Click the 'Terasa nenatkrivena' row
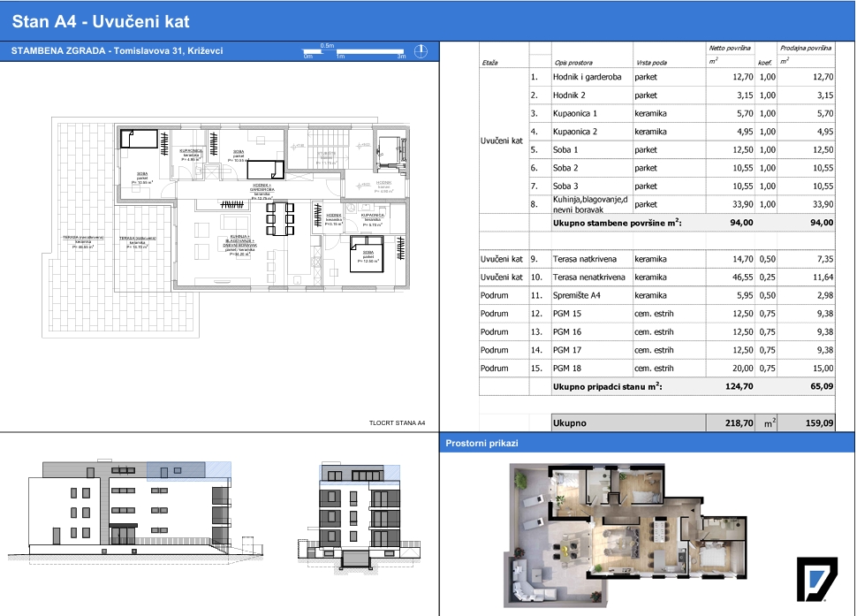Image resolution: width=857 pixels, height=616 pixels. (657, 278)
